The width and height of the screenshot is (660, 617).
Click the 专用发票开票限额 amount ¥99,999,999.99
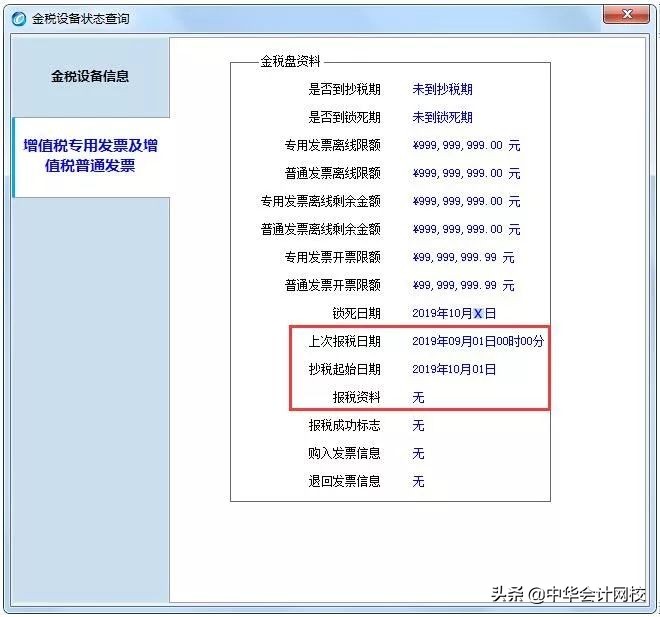(463, 257)
